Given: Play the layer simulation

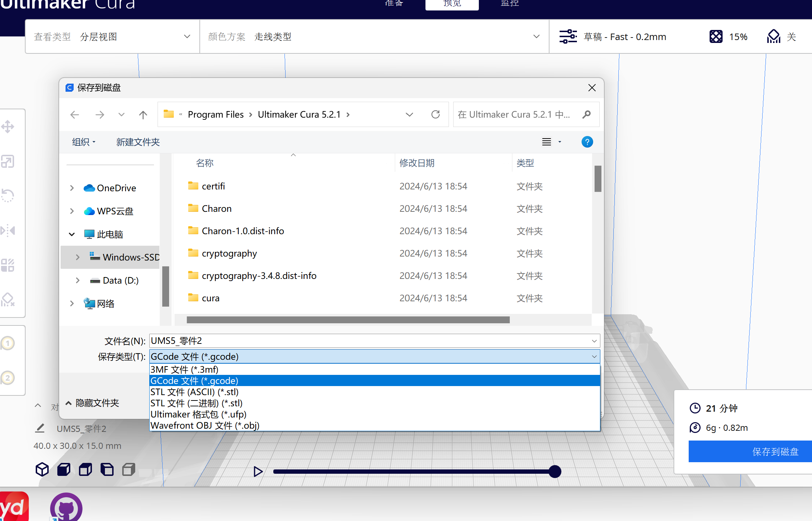Looking at the screenshot, I should [258, 472].
